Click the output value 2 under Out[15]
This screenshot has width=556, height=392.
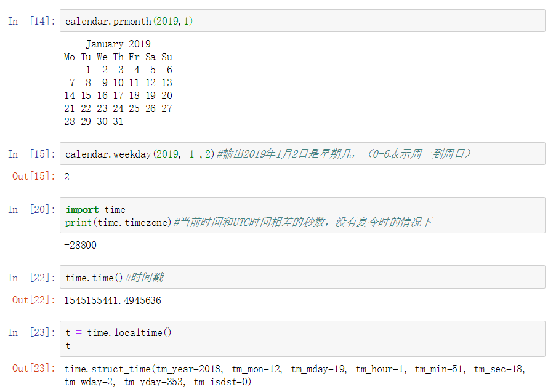pyautogui.click(x=67, y=177)
